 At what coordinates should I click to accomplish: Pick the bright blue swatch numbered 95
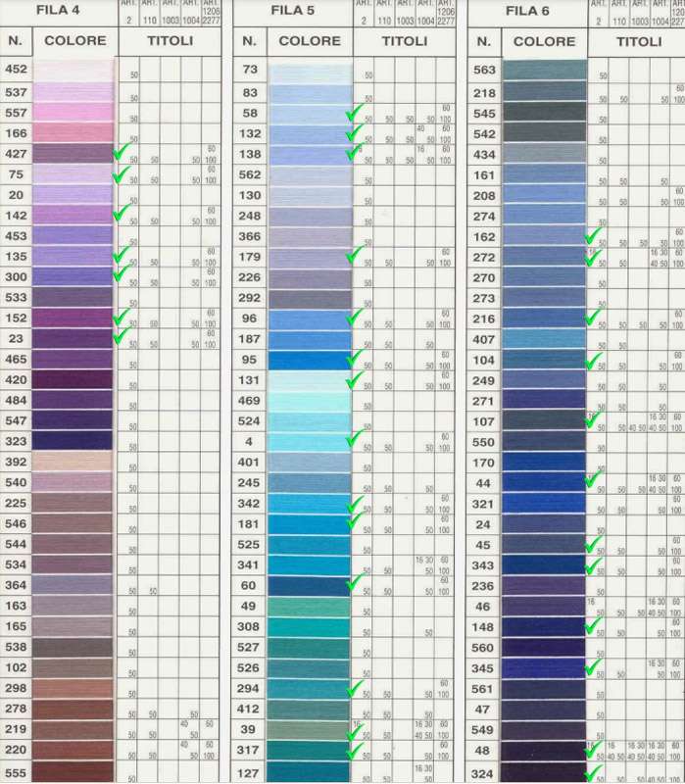pyautogui.click(x=310, y=360)
